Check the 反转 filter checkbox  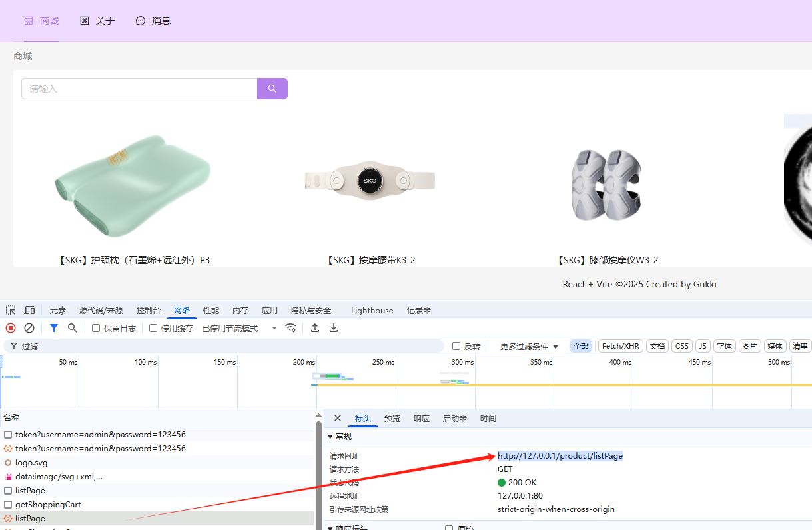click(456, 346)
